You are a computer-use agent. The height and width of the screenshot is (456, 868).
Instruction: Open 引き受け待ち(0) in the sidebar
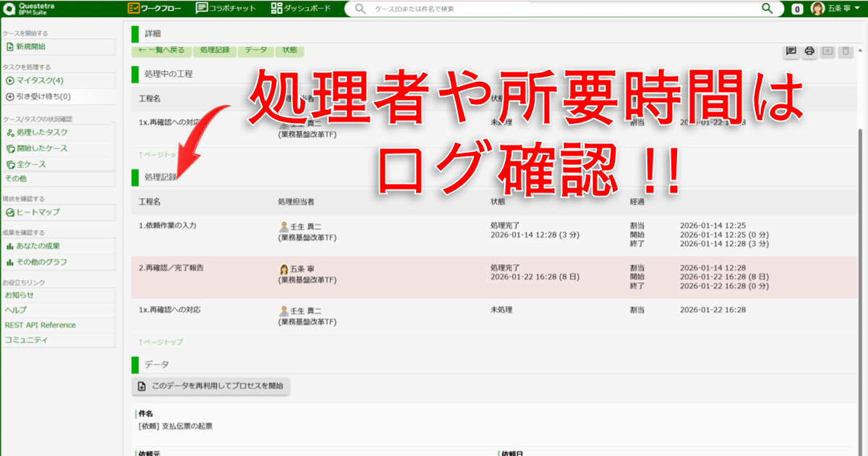(x=58, y=96)
